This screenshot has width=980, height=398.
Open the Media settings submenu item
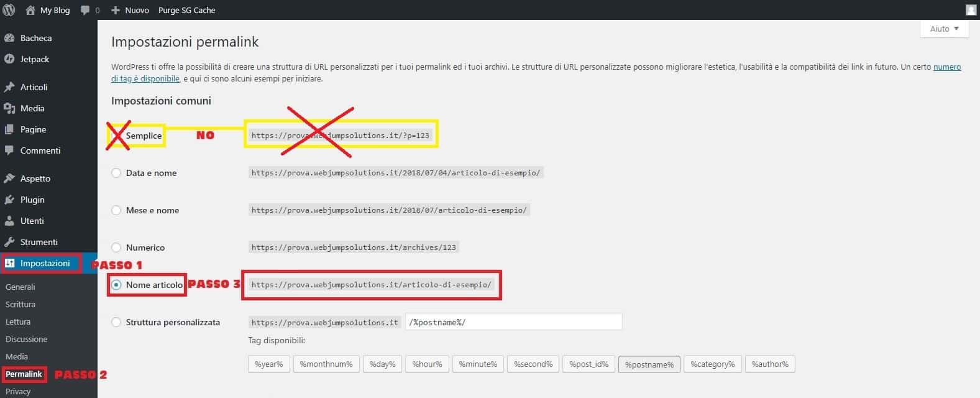[17, 356]
